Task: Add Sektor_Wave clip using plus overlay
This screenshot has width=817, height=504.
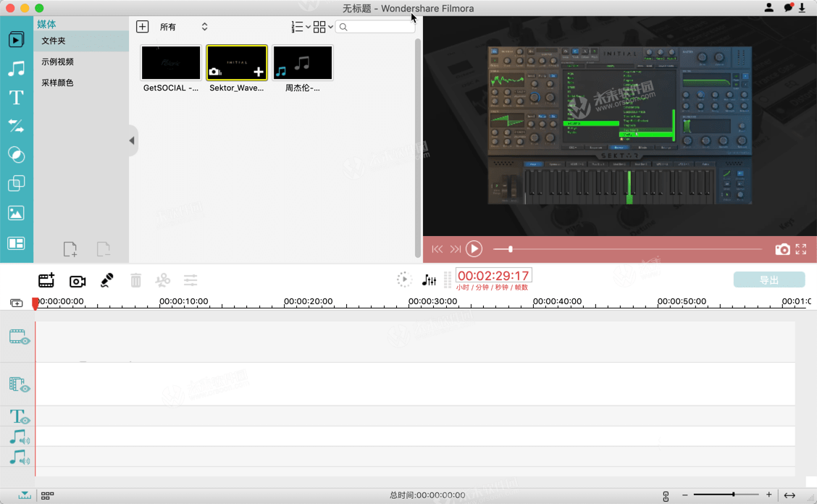Action: 259,72
